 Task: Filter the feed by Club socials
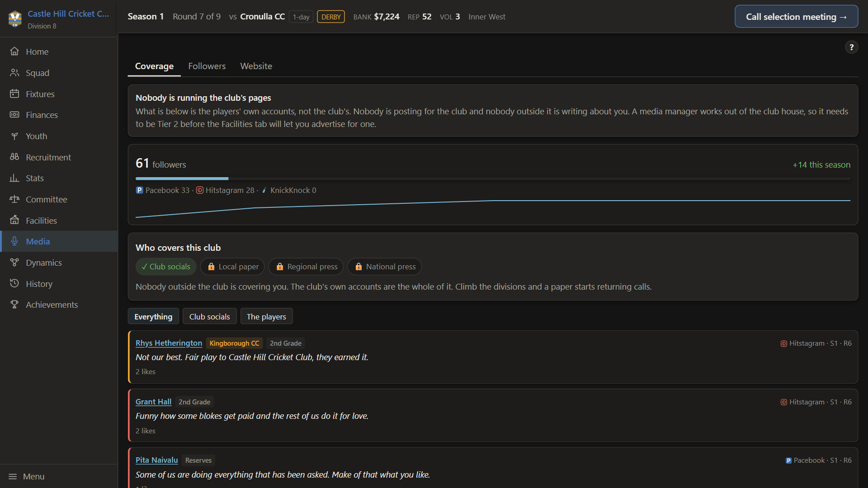[x=209, y=316]
